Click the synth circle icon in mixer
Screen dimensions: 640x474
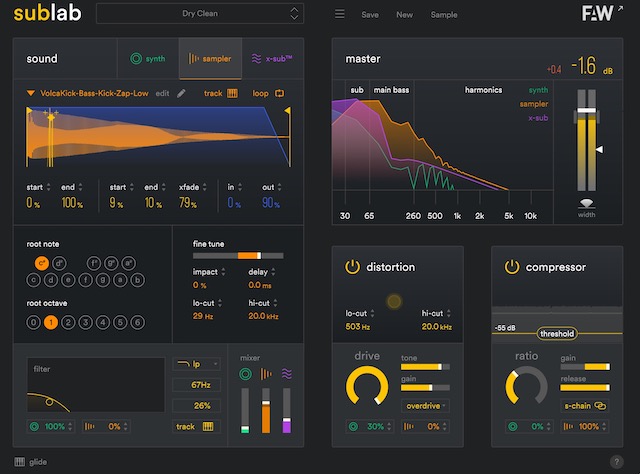tap(245, 373)
